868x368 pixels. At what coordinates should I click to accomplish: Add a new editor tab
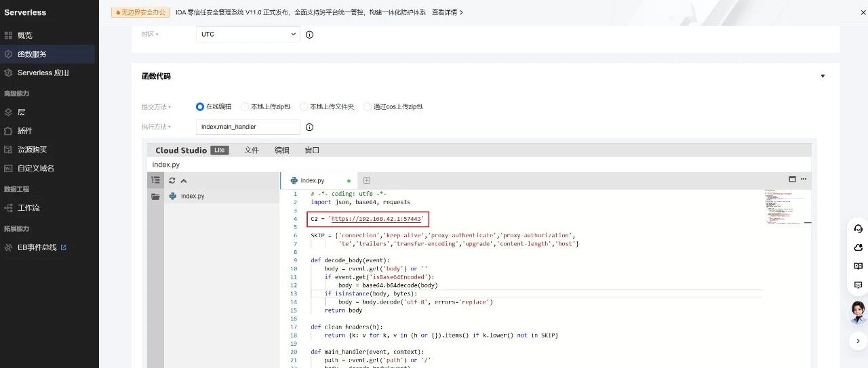(367, 180)
